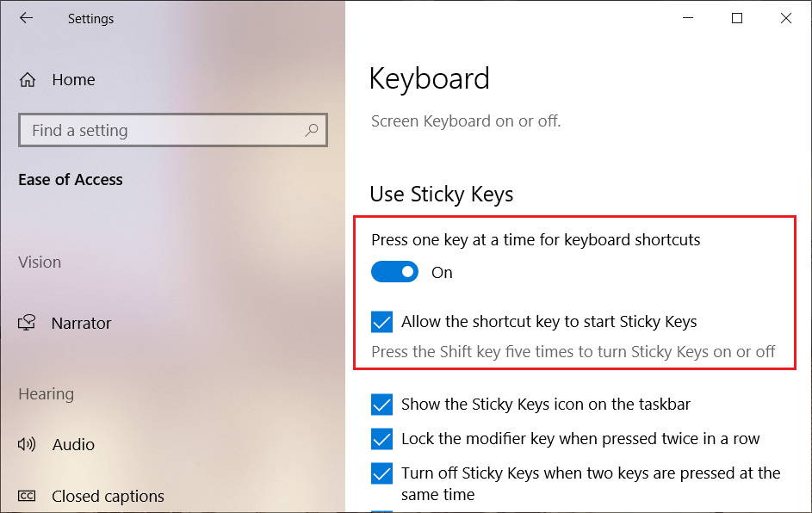The image size is (812, 513).
Task: Click the back arrow in Settings
Action: tap(26, 18)
